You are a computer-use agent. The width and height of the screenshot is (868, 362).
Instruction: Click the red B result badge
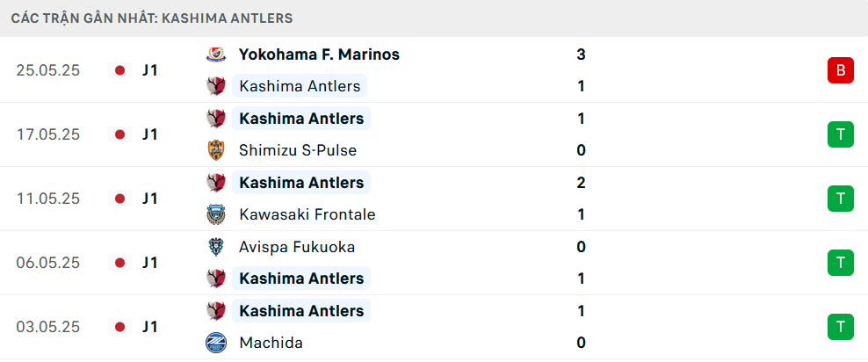841,70
